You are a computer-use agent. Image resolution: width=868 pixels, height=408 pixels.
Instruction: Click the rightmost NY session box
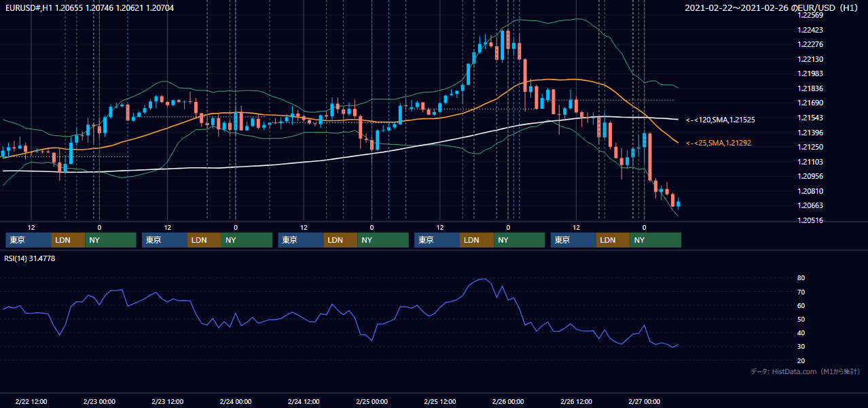[655, 240]
